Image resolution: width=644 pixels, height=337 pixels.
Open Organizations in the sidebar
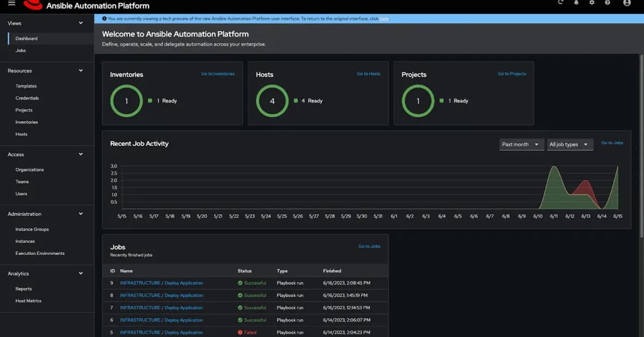30,170
